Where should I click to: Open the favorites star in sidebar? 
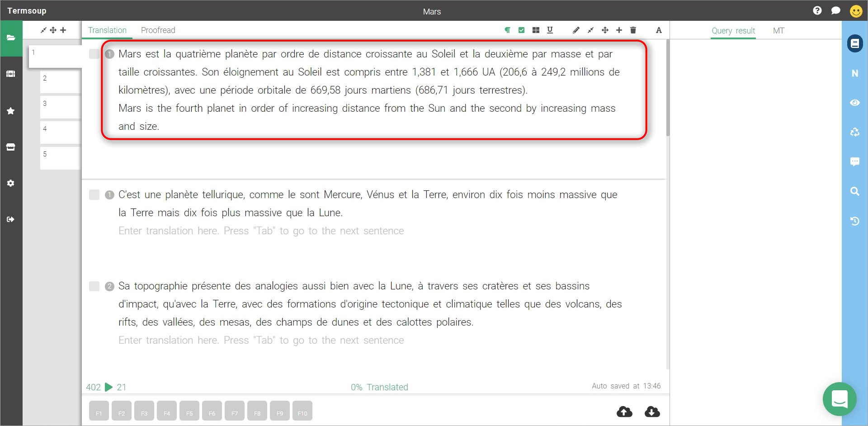(x=11, y=111)
